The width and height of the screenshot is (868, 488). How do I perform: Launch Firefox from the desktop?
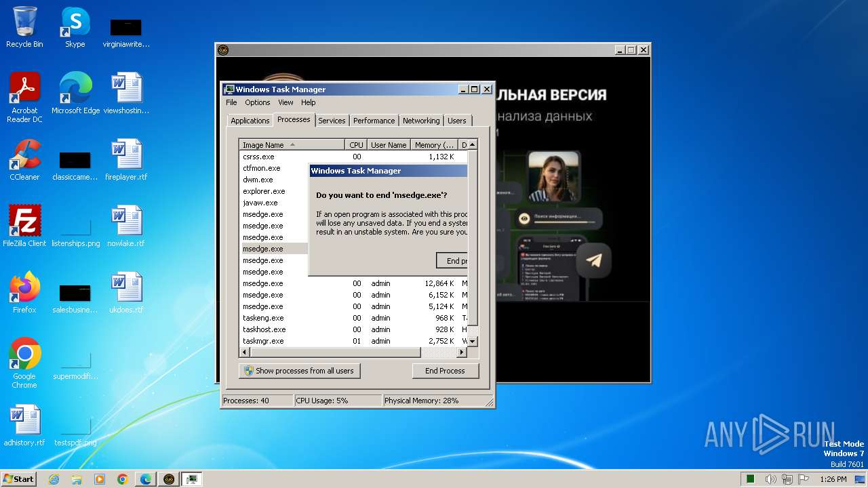point(24,293)
